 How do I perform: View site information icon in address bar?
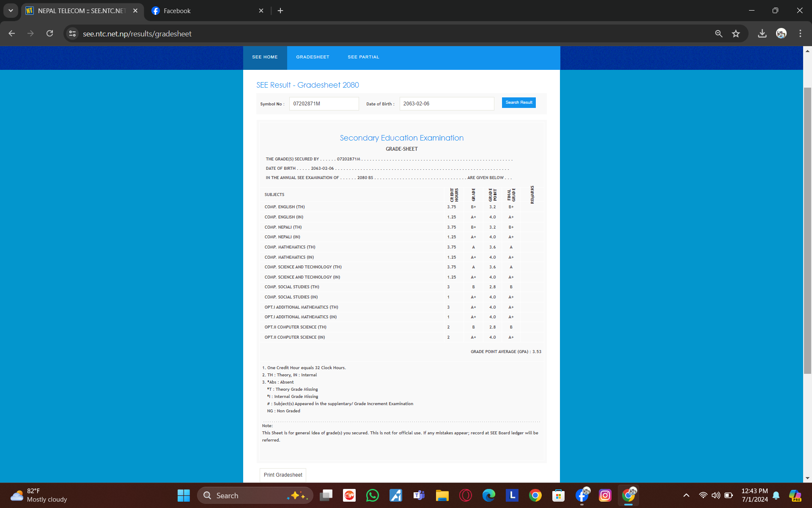tap(72, 33)
